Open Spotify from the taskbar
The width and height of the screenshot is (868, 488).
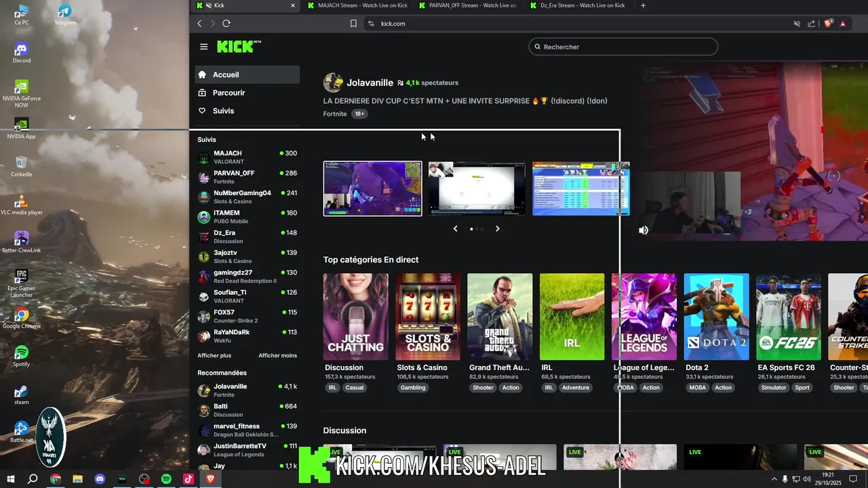[x=166, y=479]
